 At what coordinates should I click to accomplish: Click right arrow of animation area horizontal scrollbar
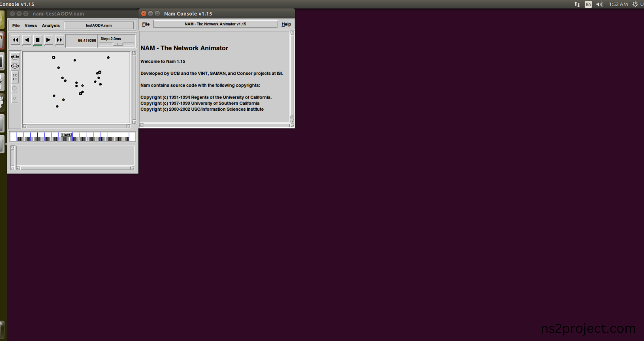coord(128,126)
